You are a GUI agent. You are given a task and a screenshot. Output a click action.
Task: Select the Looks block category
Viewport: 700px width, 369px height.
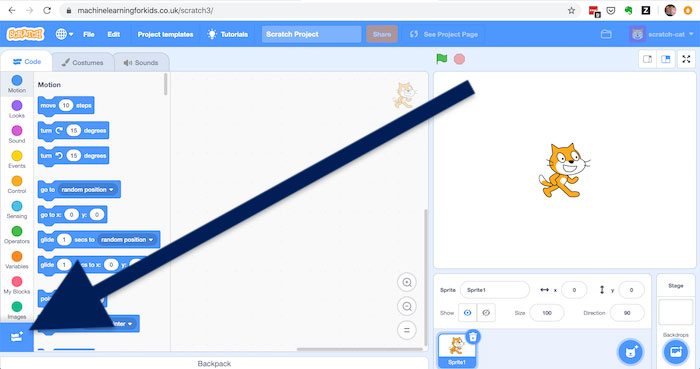pyautogui.click(x=17, y=109)
